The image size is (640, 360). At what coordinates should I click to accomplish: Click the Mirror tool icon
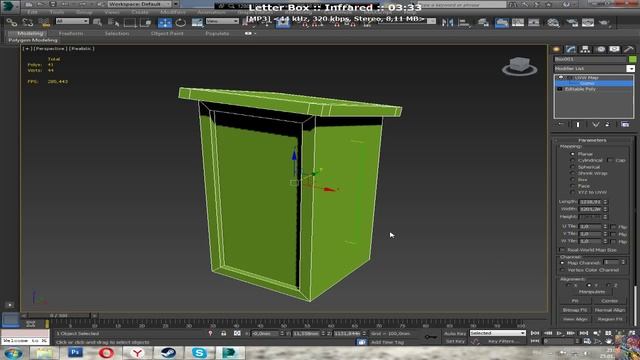[x=447, y=22]
